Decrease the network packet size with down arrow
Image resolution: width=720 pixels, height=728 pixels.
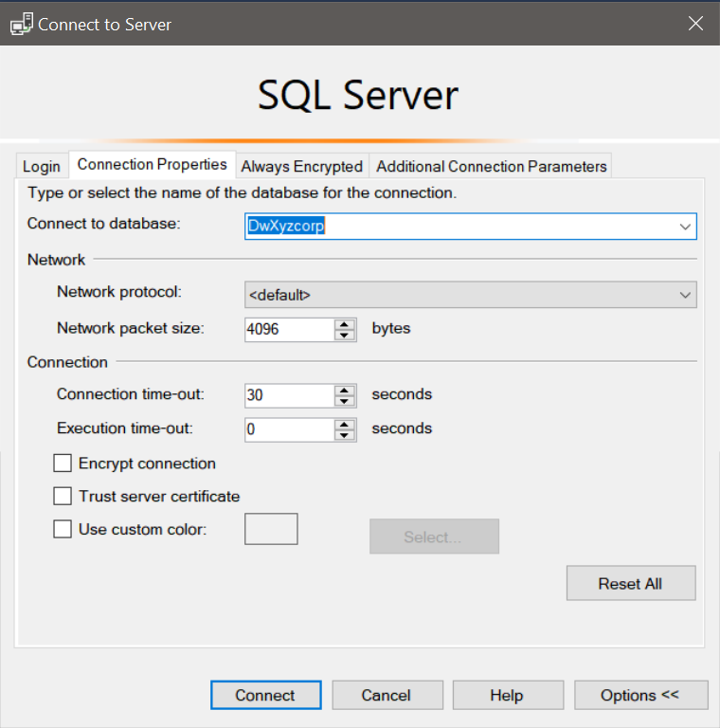pyautogui.click(x=346, y=335)
